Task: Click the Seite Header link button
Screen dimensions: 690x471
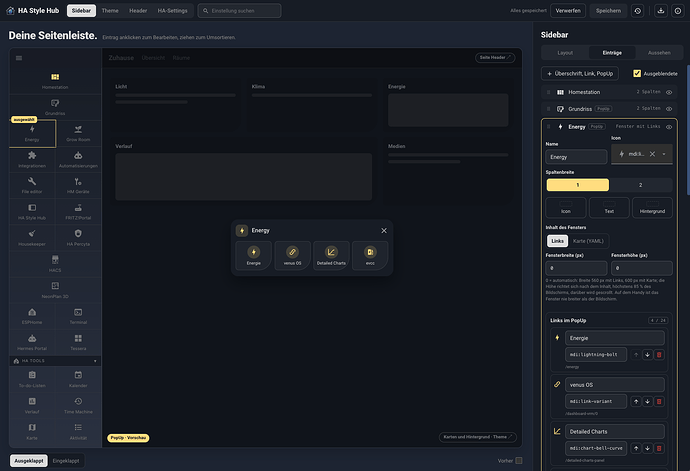Action: click(495, 58)
